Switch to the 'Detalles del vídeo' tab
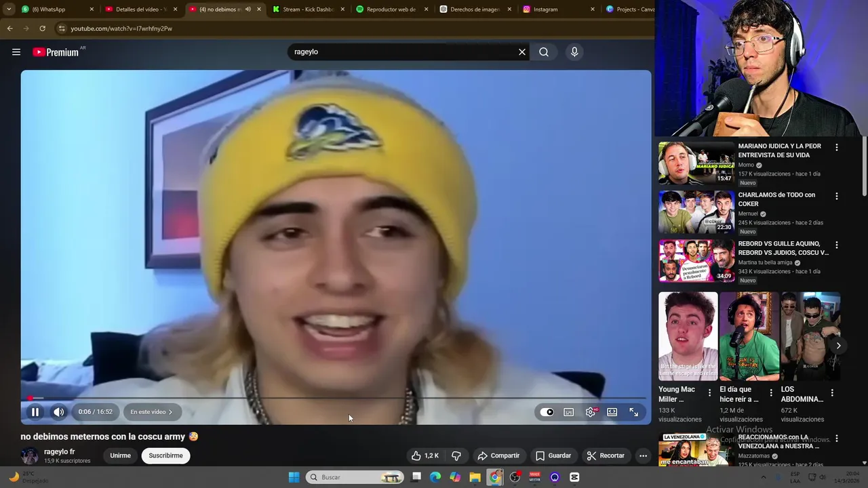 141,9
